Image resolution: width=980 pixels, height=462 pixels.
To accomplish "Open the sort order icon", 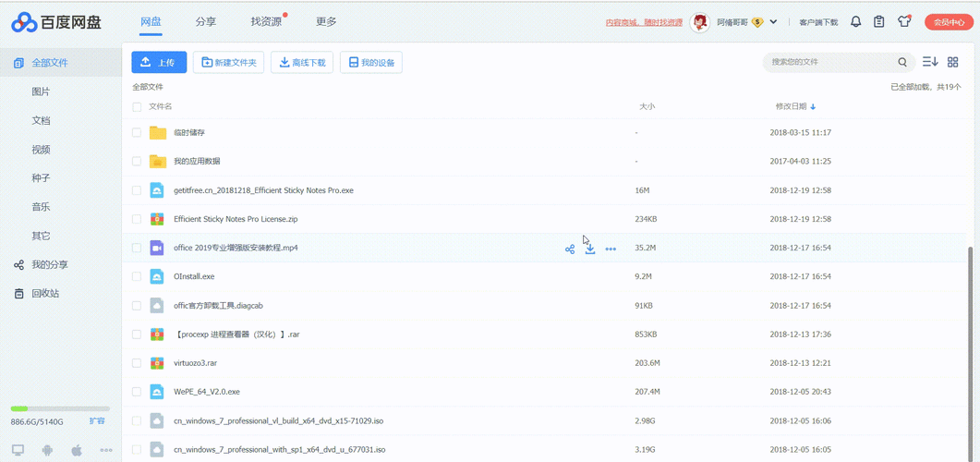I will pyautogui.click(x=930, y=62).
